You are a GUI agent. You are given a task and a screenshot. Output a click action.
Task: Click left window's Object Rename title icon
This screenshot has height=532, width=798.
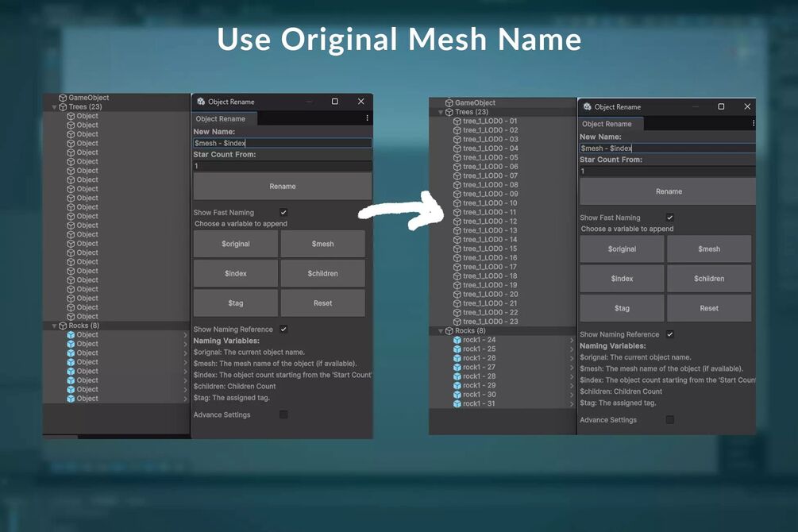(x=201, y=102)
